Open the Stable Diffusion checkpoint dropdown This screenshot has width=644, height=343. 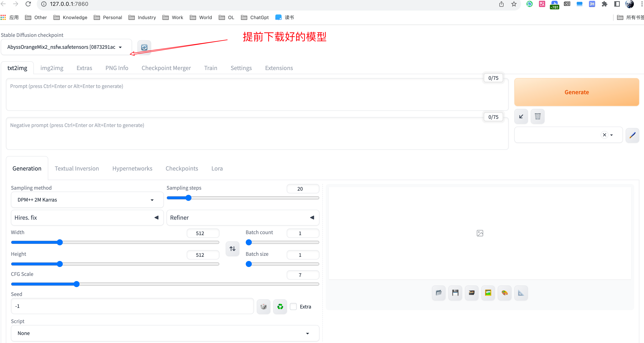[x=66, y=47]
